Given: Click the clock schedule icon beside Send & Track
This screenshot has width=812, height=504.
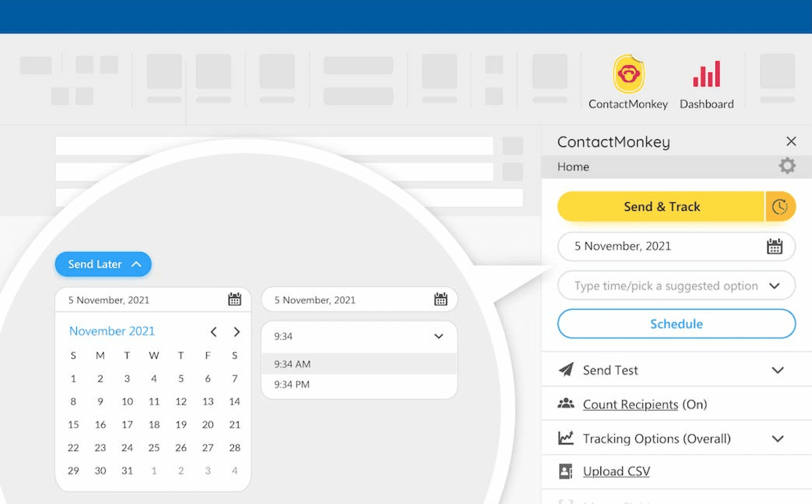Looking at the screenshot, I should pos(780,206).
